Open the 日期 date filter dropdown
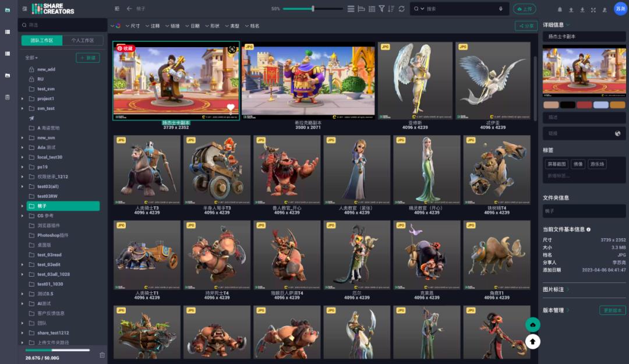 click(192, 26)
